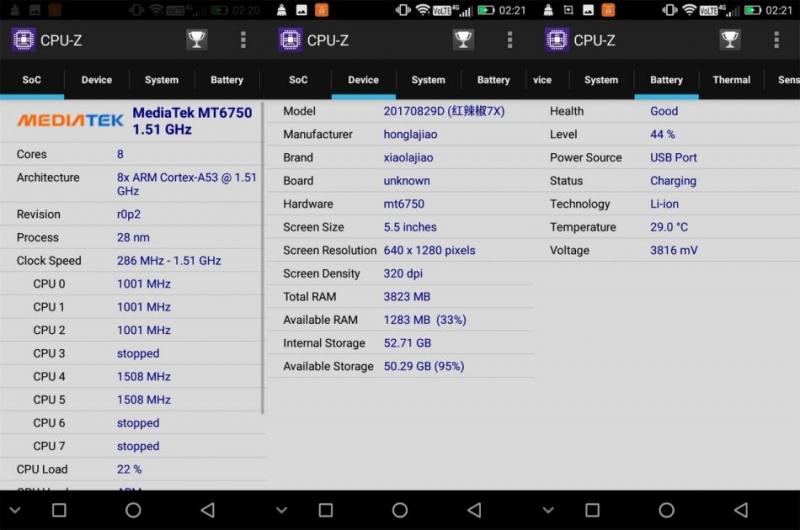The height and width of the screenshot is (530, 800).
Task: Select SoC tab in left screen
Action: (32, 80)
